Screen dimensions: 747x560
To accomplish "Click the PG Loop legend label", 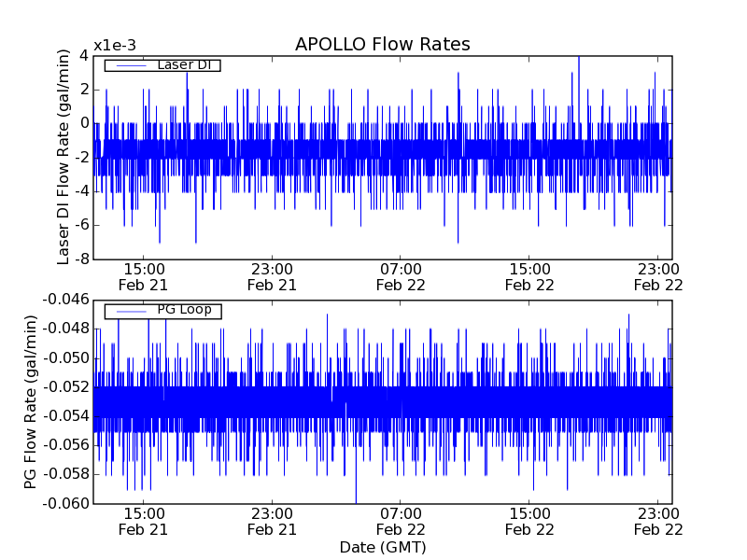I will [184, 310].
